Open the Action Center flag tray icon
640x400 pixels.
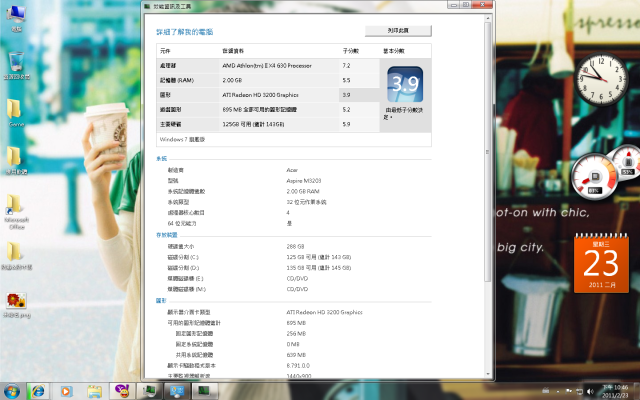tap(569, 391)
